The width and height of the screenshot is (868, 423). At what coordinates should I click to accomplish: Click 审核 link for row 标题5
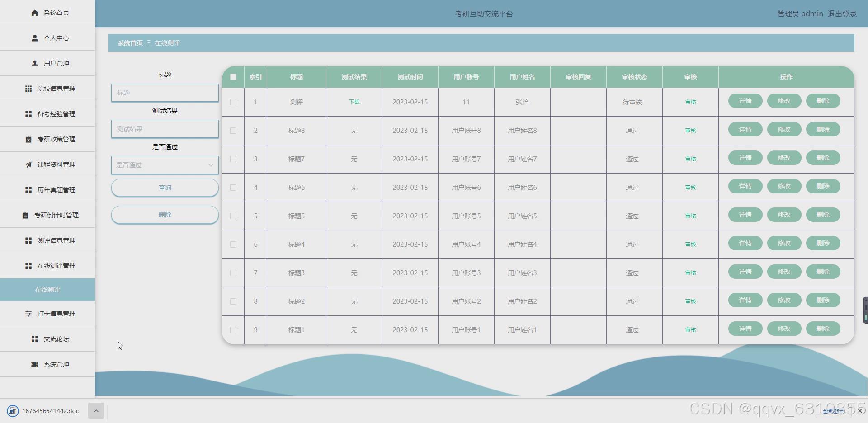pyautogui.click(x=690, y=216)
